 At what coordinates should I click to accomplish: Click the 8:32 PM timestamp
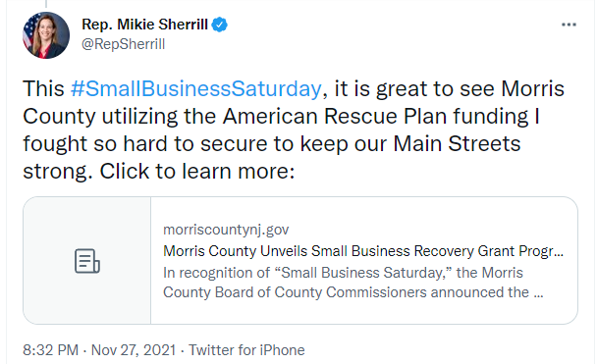coord(51,350)
